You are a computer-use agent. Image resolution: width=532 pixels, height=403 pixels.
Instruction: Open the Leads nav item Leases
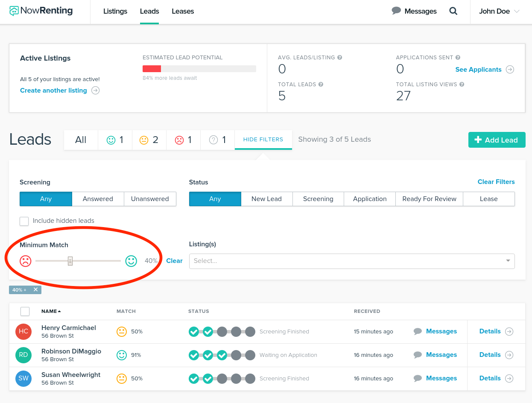click(x=183, y=12)
